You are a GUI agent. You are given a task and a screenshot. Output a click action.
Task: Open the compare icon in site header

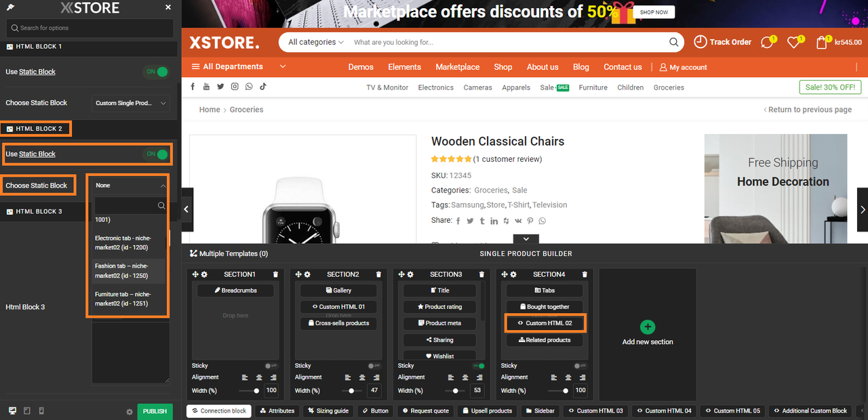pyautogui.click(x=768, y=42)
